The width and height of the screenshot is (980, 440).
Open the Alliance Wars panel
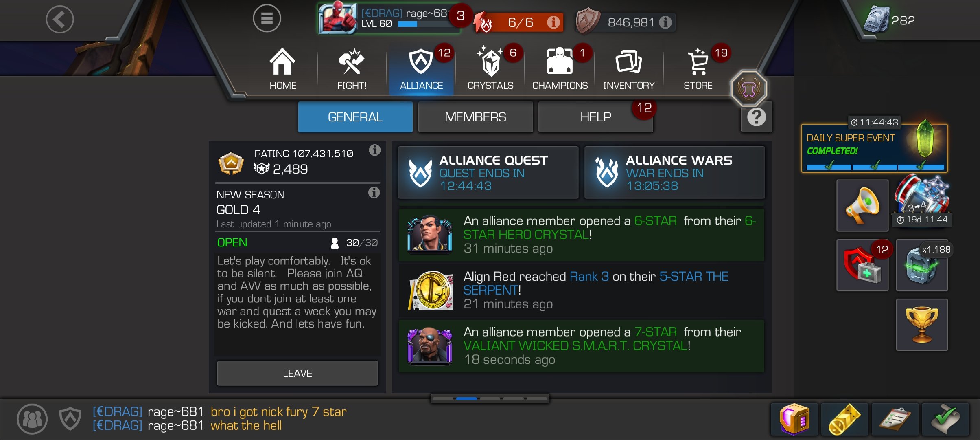(674, 173)
